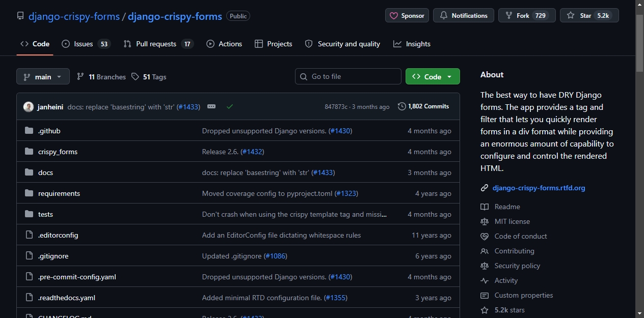Click the repository icon beside django-crispy-forms owner
This screenshot has height=318, width=644.
click(x=20, y=16)
